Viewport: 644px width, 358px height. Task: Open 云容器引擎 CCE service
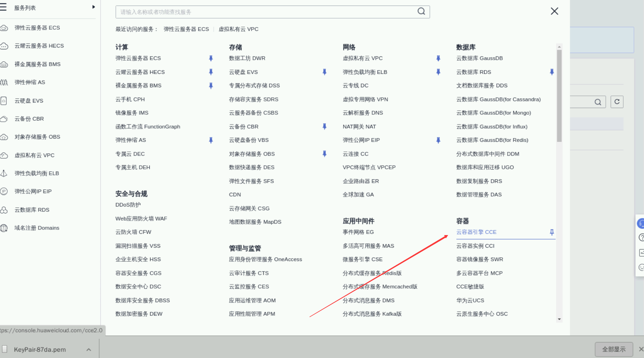[476, 232]
